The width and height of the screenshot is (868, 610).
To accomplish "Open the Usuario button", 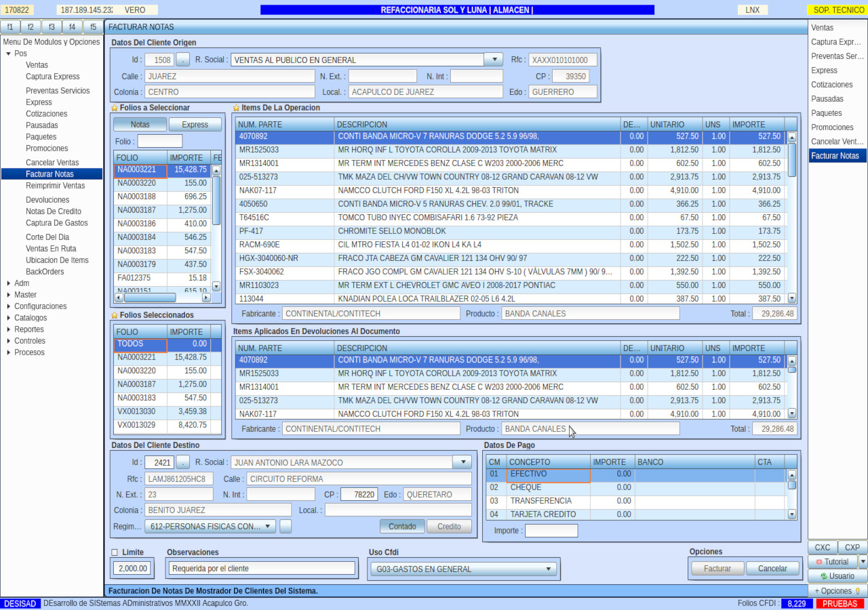I will coord(837,576).
